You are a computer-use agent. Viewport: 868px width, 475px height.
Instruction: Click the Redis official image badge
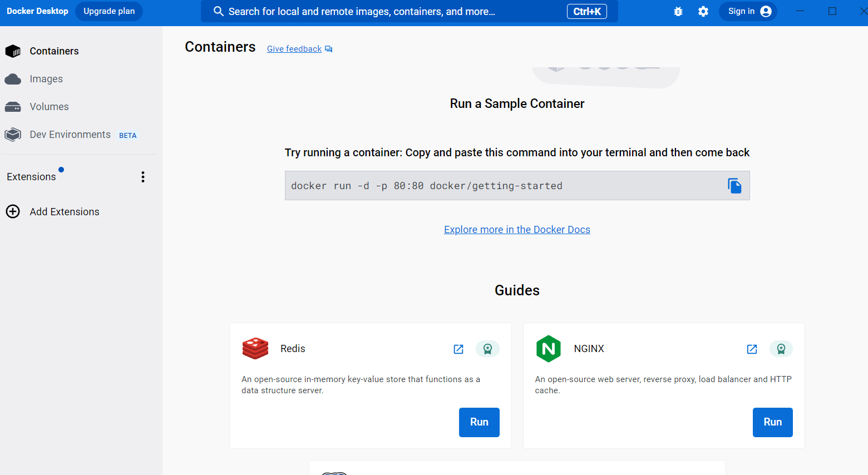(487, 349)
